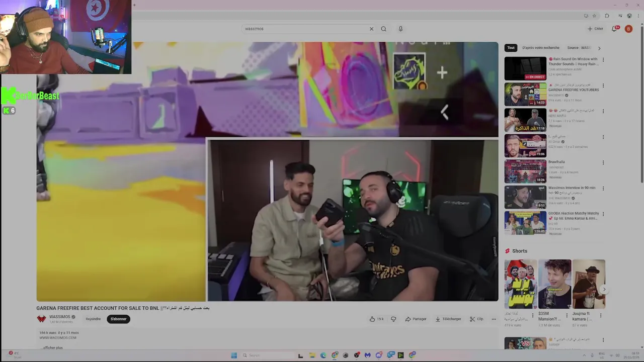Open WASSIMOS channel name link
Image resolution: width=644 pixels, height=362 pixels.
(x=60, y=317)
